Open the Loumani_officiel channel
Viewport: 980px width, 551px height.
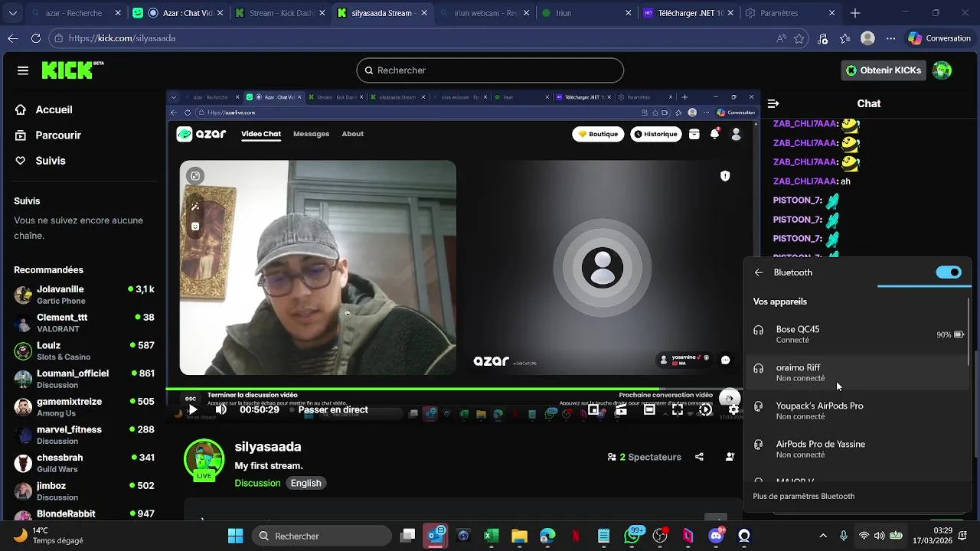click(84, 379)
